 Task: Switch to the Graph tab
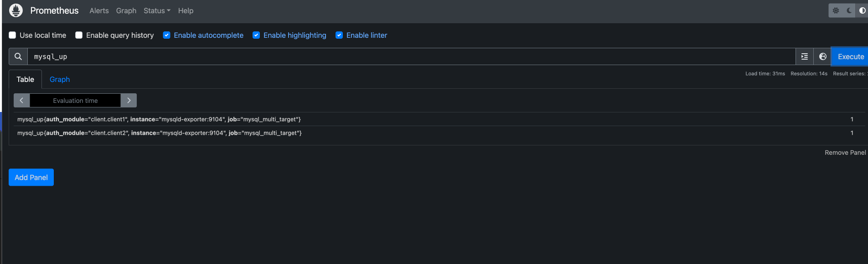tap(60, 79)
